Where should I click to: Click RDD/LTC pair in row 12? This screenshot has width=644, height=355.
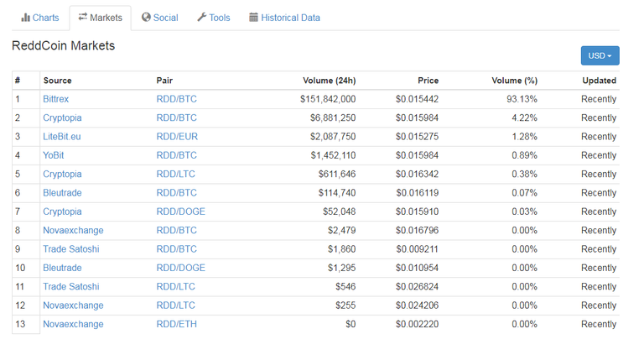pos(176,305)
